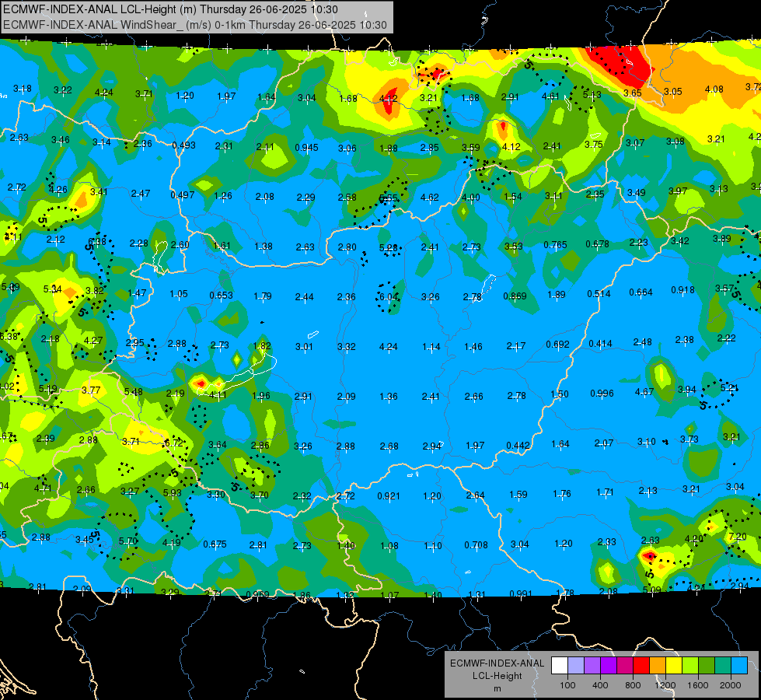Click the 800 legend scale label
The width and height of the screenshot is (761, 700).
tap(633, 685)
